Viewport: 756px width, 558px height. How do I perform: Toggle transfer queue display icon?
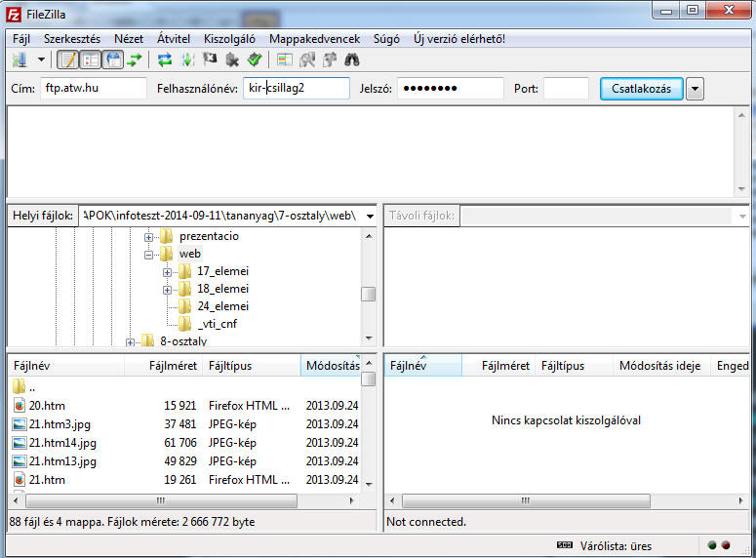pos(135,60)
